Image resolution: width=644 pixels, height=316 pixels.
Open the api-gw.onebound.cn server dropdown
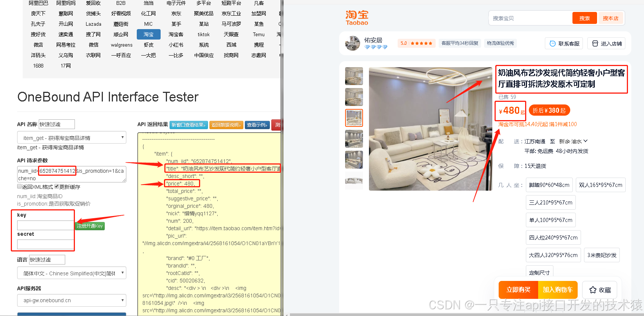tap(72, 300)
